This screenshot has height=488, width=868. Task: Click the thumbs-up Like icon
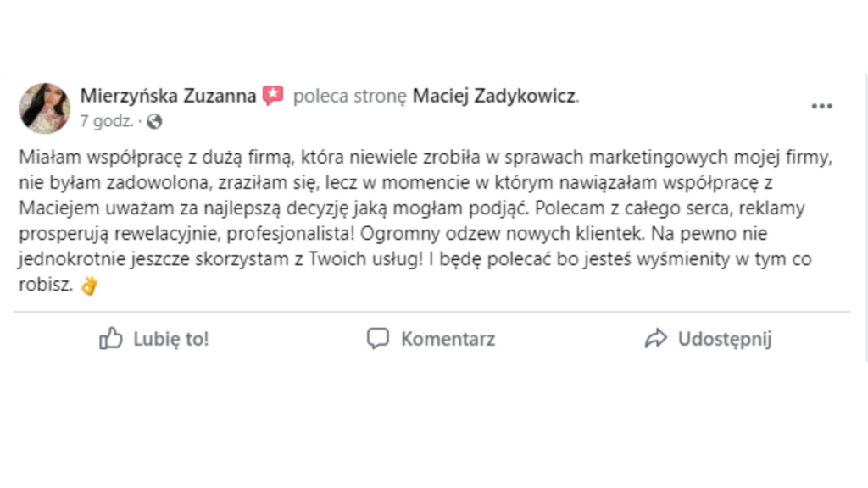111,340
